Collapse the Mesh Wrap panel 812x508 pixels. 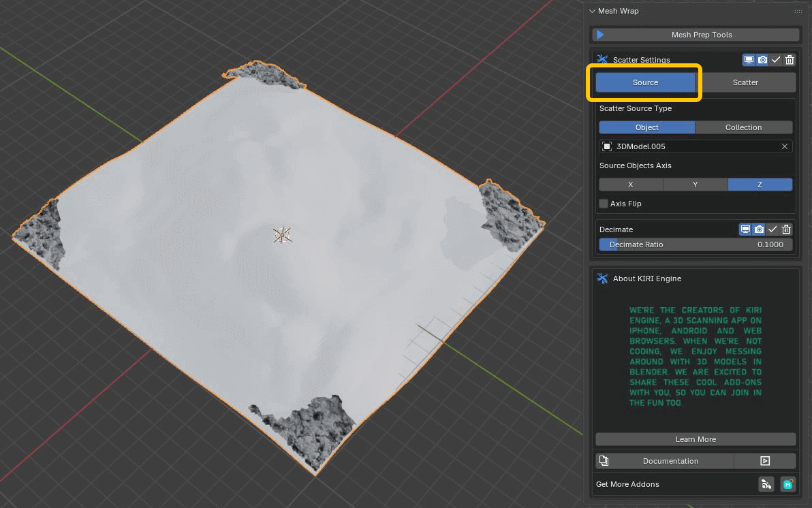coord(592,11)
